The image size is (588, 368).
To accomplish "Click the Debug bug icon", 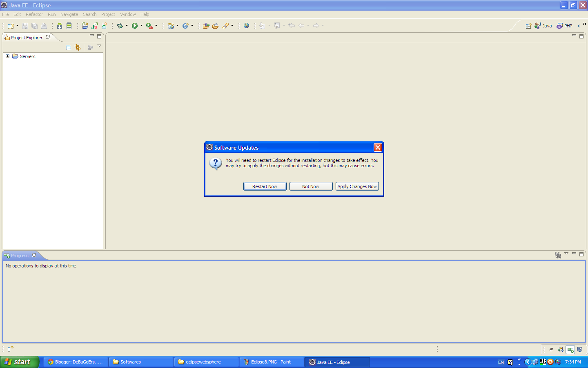I will (x=120, y=26).
